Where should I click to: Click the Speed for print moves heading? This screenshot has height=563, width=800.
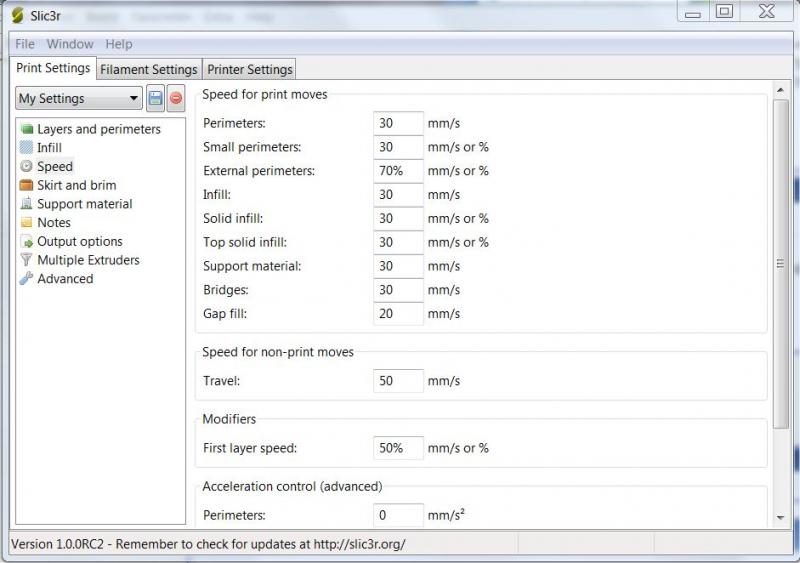click(x=265, y=94)
